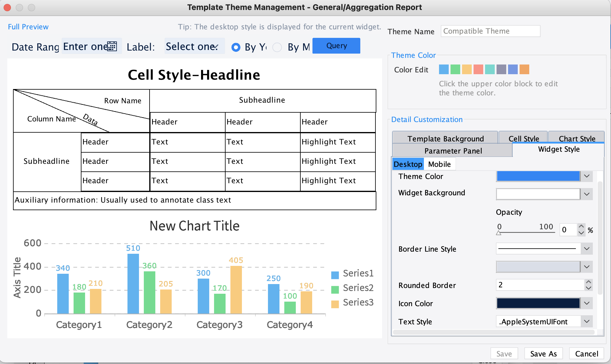Edit the teal swatch in Color Edit
Image resolution: width=611 pixels, height=364 pixels.
point(489,69)
